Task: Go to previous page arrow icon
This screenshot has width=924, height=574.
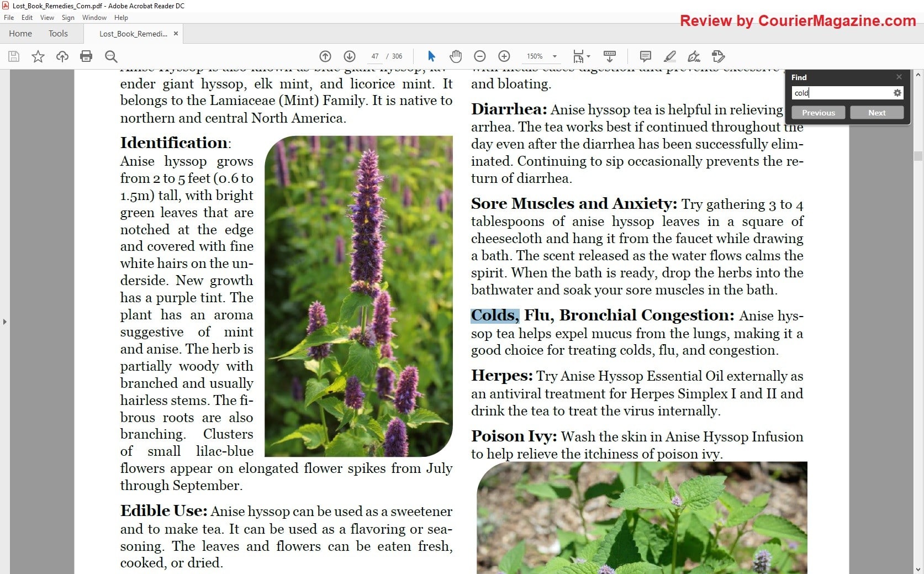Action: (x=325, y=56)
